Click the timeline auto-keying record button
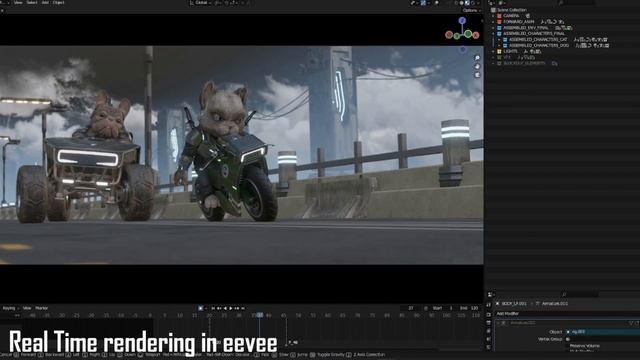Image resolution: width=640 pixels, height=360 pixels. (200, 308)
